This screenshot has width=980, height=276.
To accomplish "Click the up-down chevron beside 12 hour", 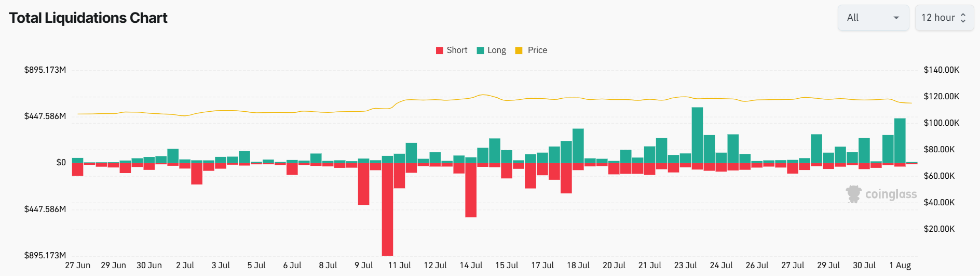I will [x=963, y=18].
